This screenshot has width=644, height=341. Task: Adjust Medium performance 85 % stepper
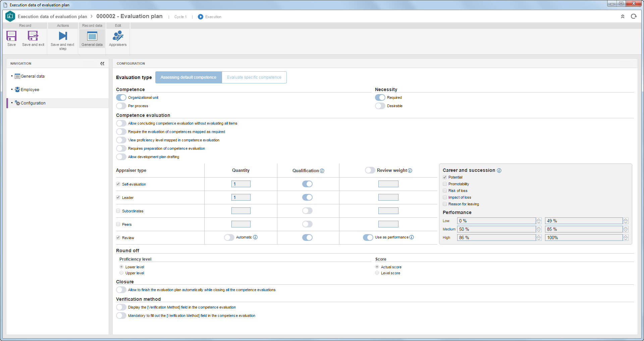click(x=626, y=229)
